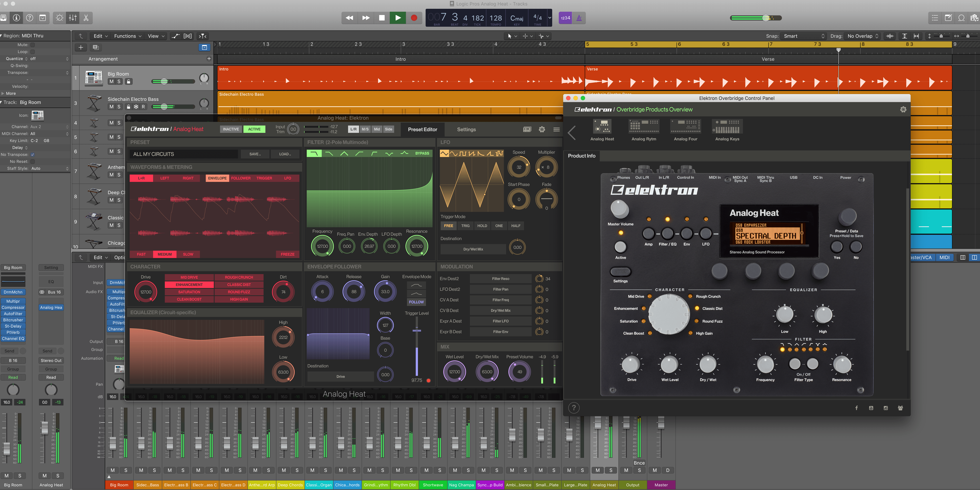Image resolution: width=980 pixels, height=490 pixels.
Task: Open the Analog Heat plugin settings gear
Action: click(x=542, y=129)
